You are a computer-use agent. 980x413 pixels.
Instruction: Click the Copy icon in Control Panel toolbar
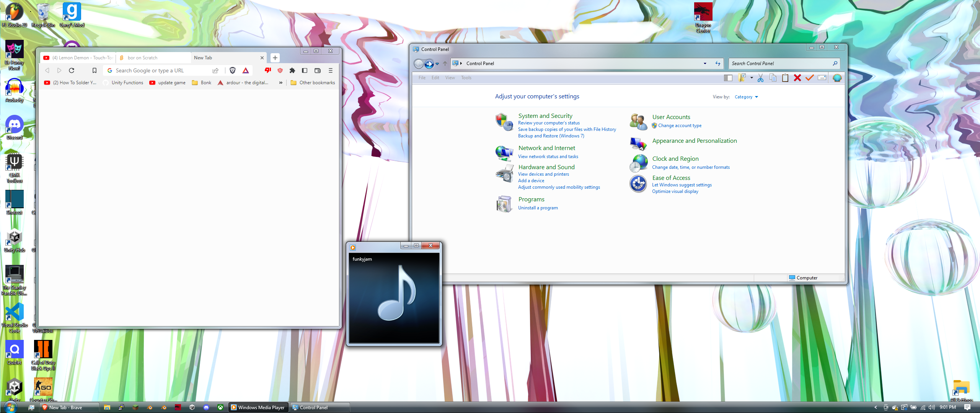pos(773,78)
